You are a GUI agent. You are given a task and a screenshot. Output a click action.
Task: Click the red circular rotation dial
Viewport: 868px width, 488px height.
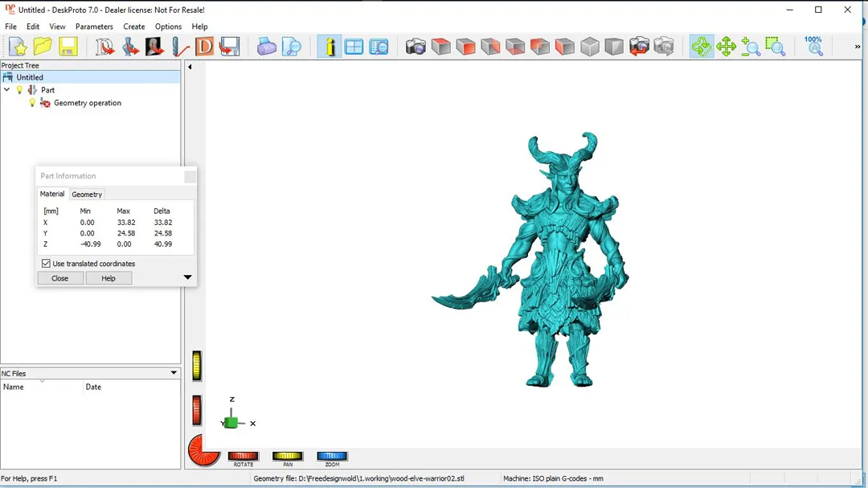point(203,450)
